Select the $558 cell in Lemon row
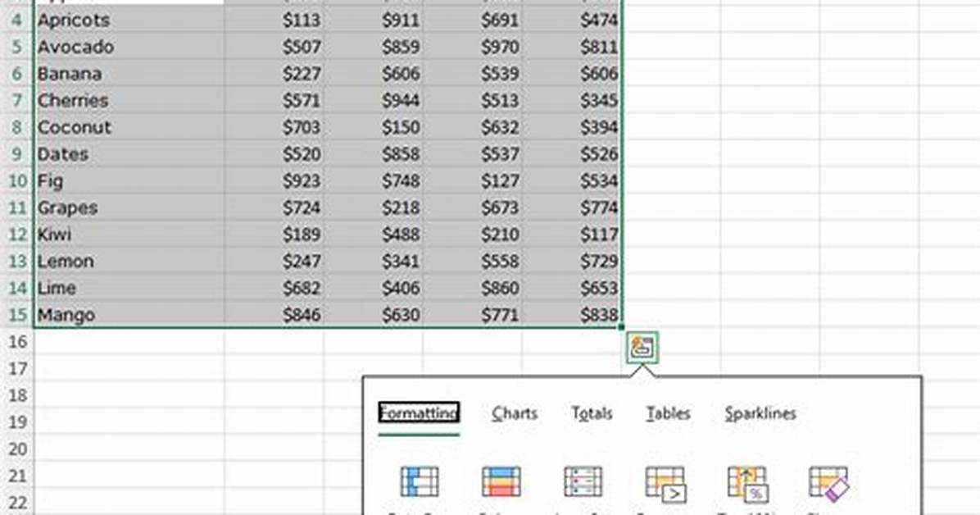The width and height of the screenshot is (980, 515). 473,262
